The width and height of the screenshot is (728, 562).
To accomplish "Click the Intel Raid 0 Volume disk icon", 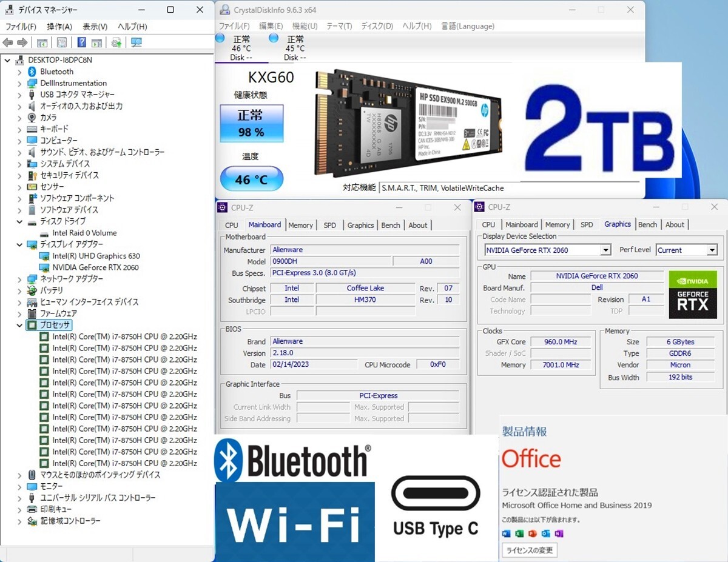I will point(44,233).
